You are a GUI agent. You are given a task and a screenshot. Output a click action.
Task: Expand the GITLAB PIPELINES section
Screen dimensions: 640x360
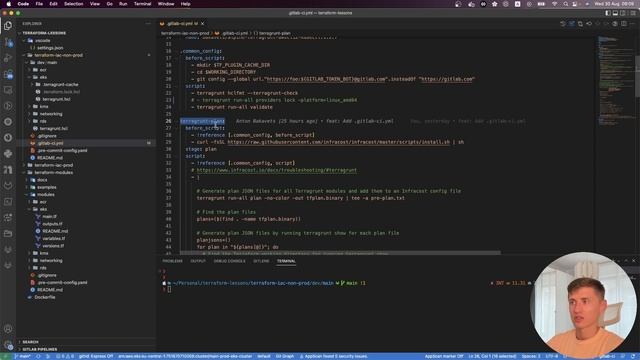39,349
